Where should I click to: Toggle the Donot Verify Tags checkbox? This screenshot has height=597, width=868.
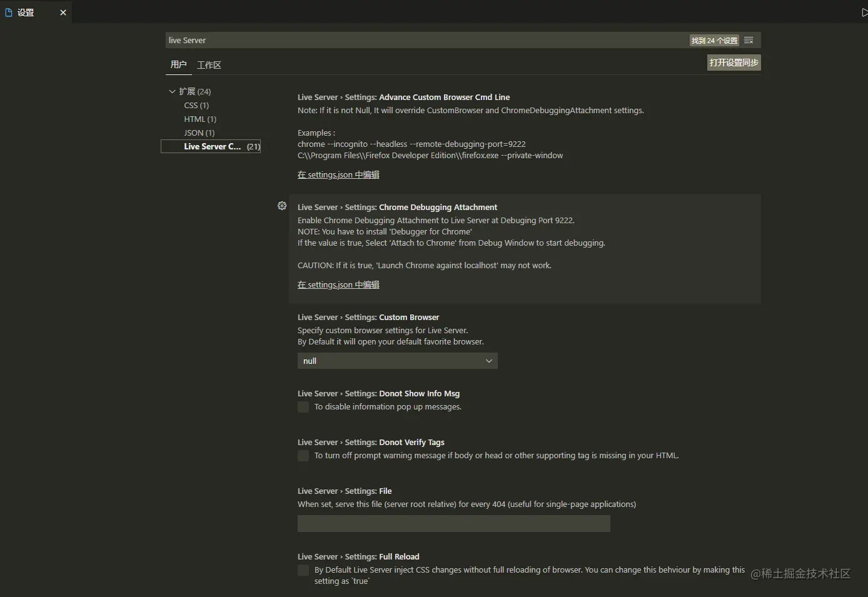tap(303, 456)
